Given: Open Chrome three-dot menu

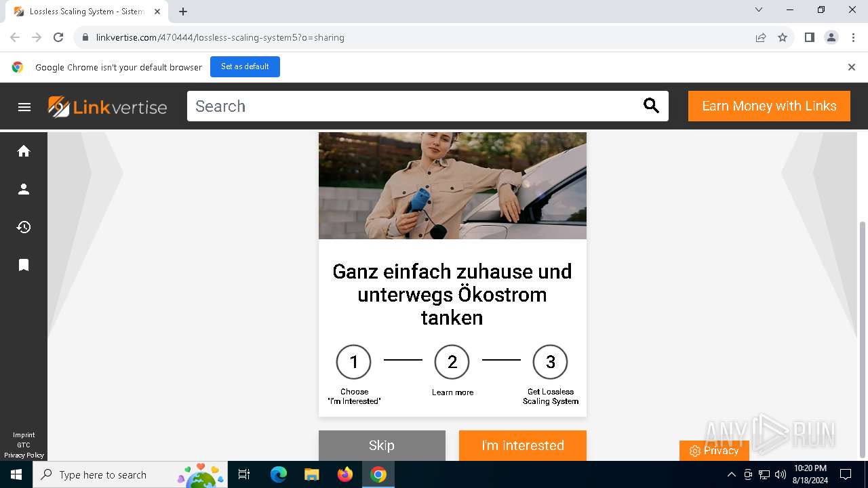Looking at the screenshot, I should click(852, 37).
